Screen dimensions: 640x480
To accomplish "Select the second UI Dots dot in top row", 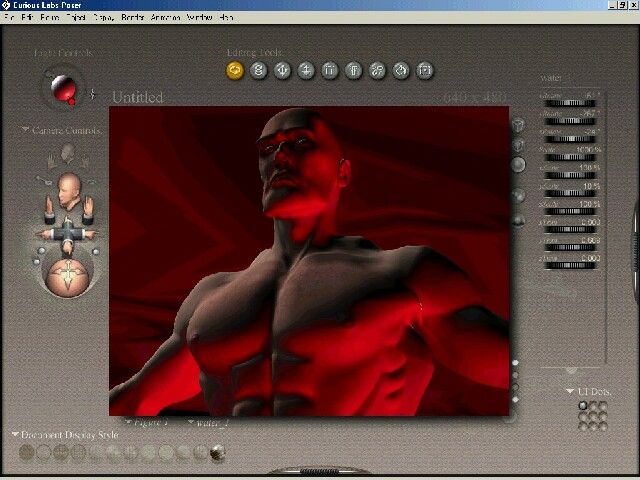I will 593,406.
